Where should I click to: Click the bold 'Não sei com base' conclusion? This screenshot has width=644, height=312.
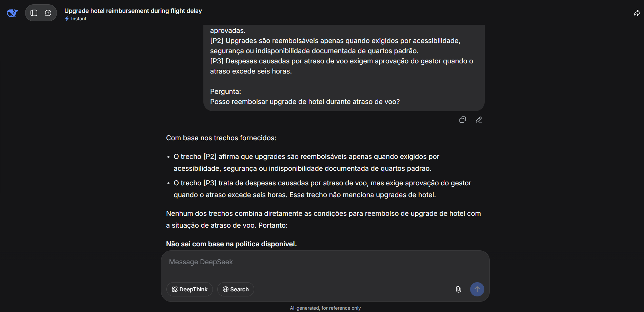231,244
